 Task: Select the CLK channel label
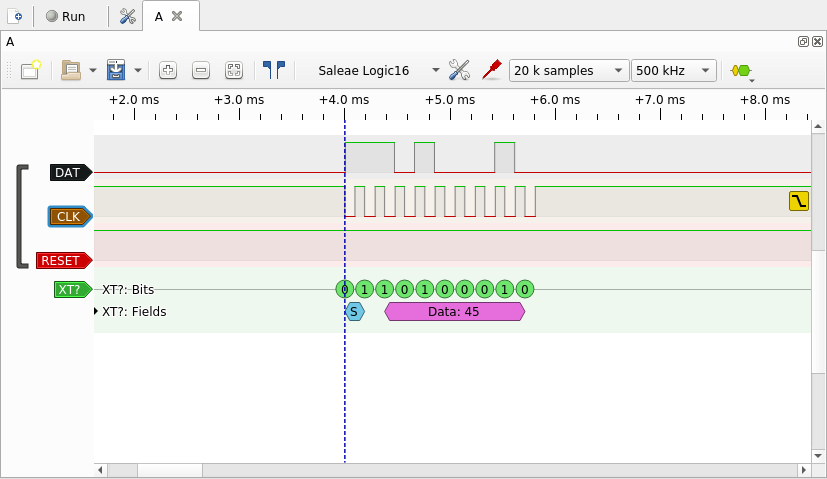[70, 217]
